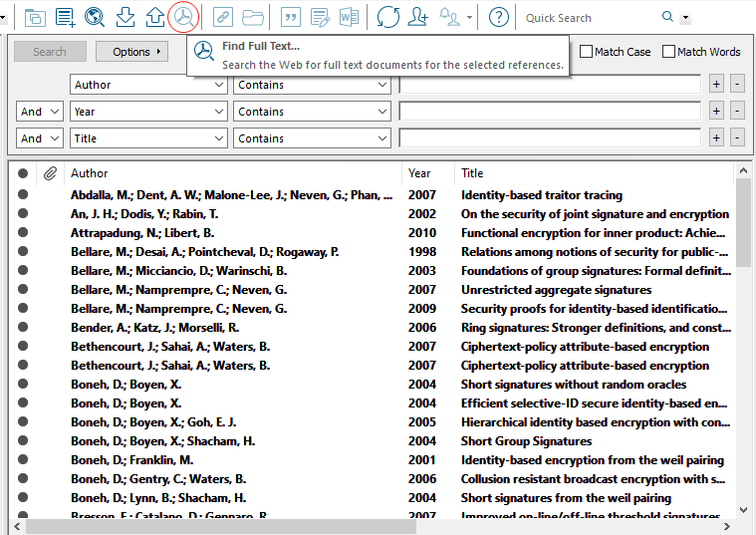
Task: Click the Year search text field
Action: [550, 112]
